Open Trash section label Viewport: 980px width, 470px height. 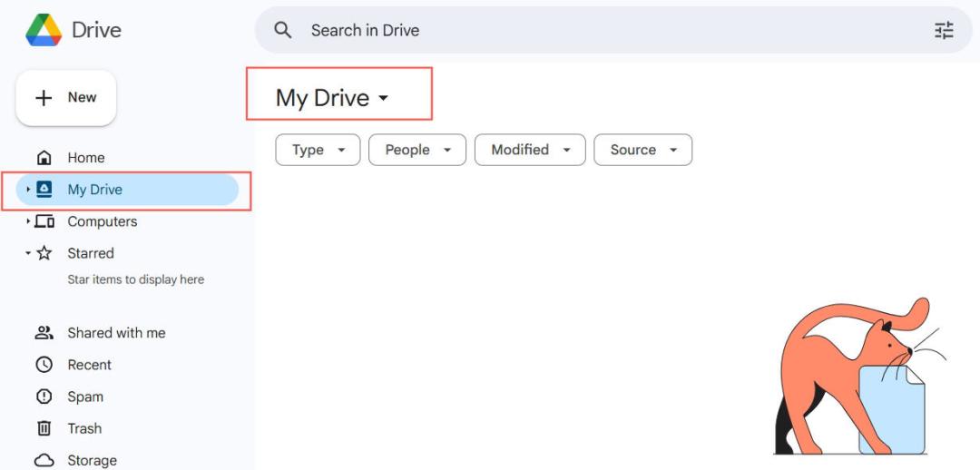click(84, 428)
